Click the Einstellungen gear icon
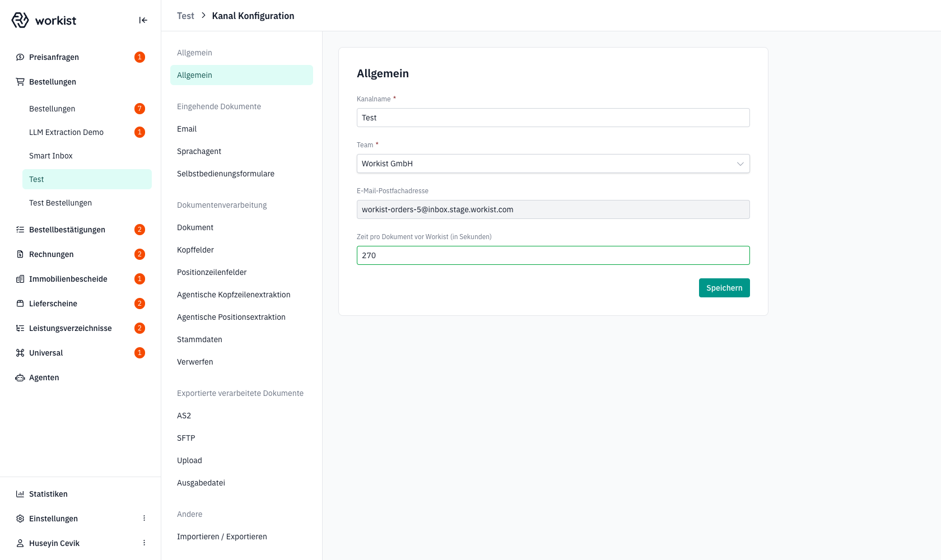 click(x=20, y=519)
